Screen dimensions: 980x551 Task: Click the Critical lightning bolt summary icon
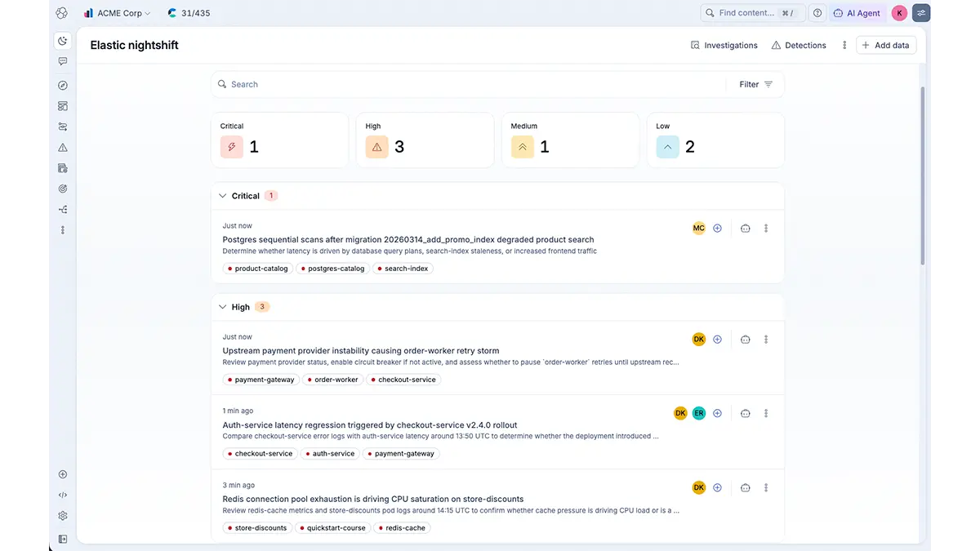[232, 147]
